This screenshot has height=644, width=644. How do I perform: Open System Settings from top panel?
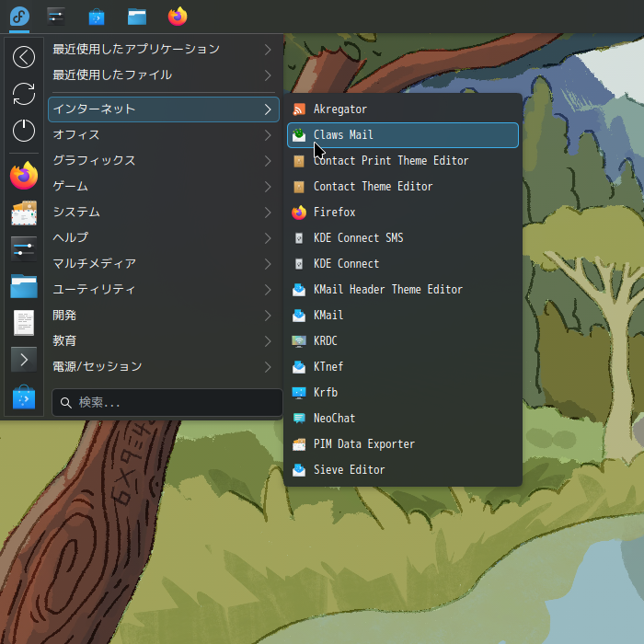[56, 17]
